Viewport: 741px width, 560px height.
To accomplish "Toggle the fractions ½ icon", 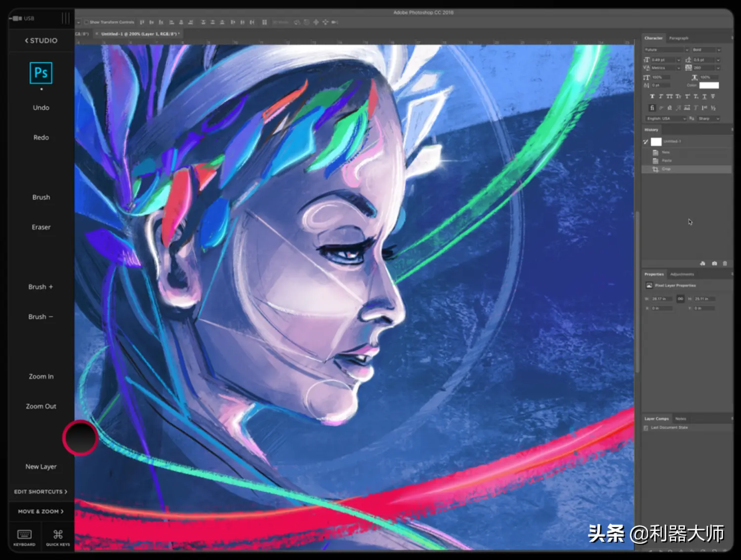I will coord(713,108).
